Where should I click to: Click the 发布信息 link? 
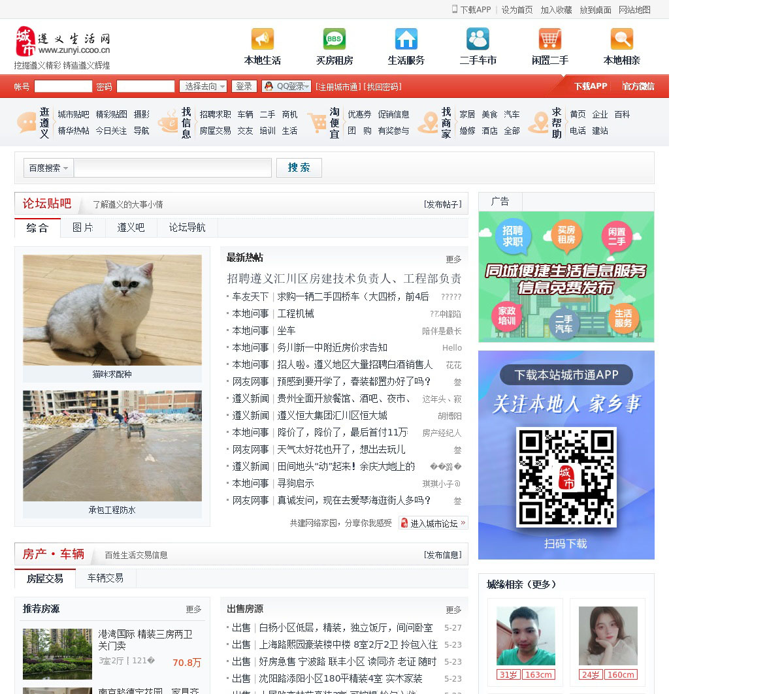442,555
